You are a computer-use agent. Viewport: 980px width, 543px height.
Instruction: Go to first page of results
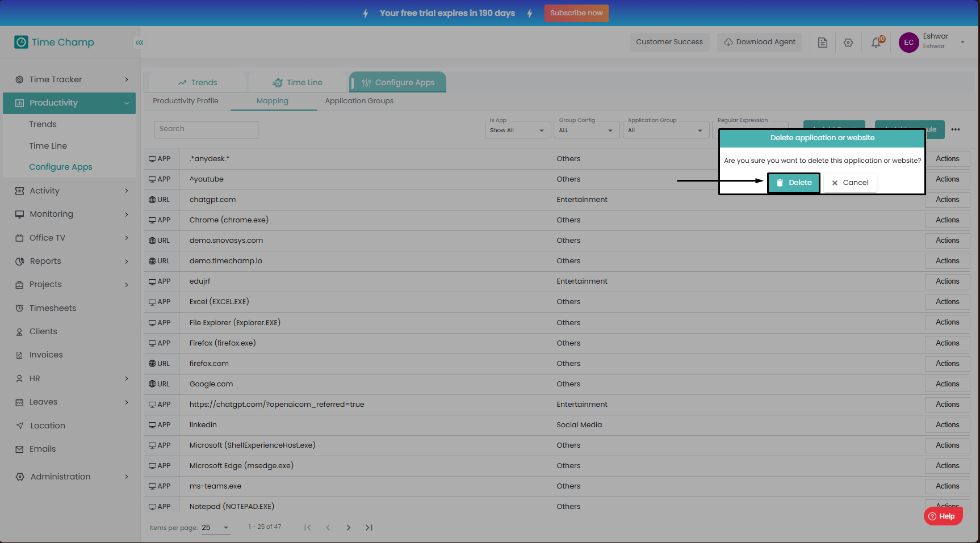tap(307, 528)
